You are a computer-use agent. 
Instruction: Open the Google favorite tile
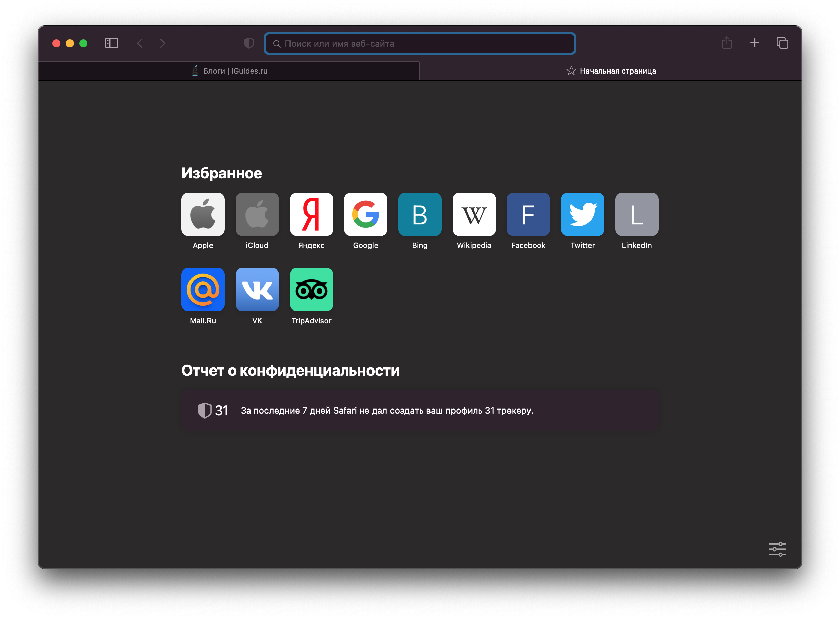click(365, 214)
